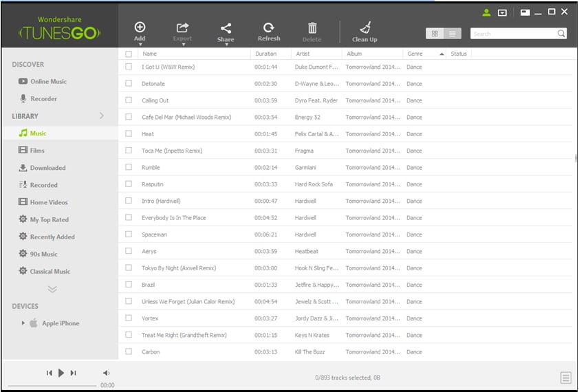
Task: Switch to mini player mode icon
Action: coord(525,12)
